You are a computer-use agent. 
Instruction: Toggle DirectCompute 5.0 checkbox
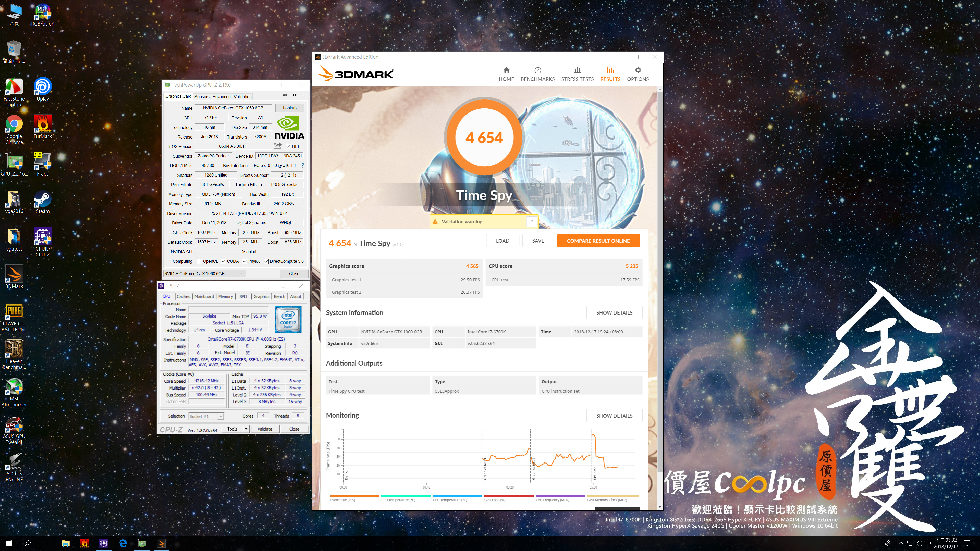click(x=266, y=261)
